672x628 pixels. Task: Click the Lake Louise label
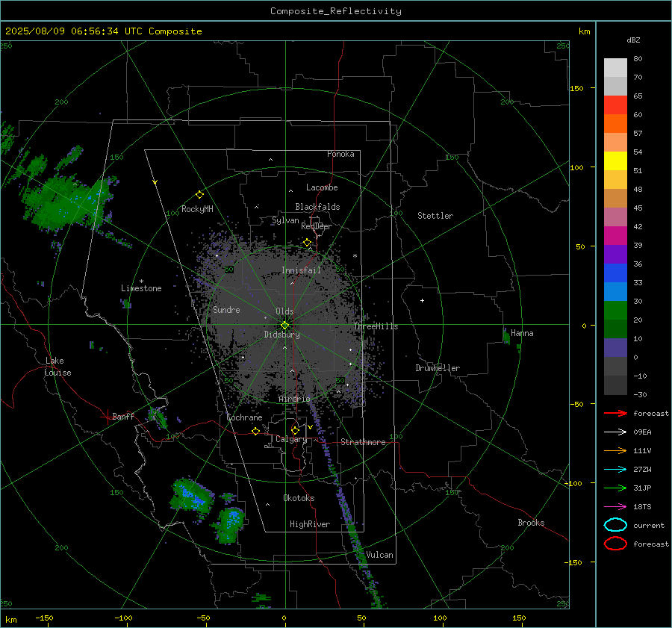[57, 367]
